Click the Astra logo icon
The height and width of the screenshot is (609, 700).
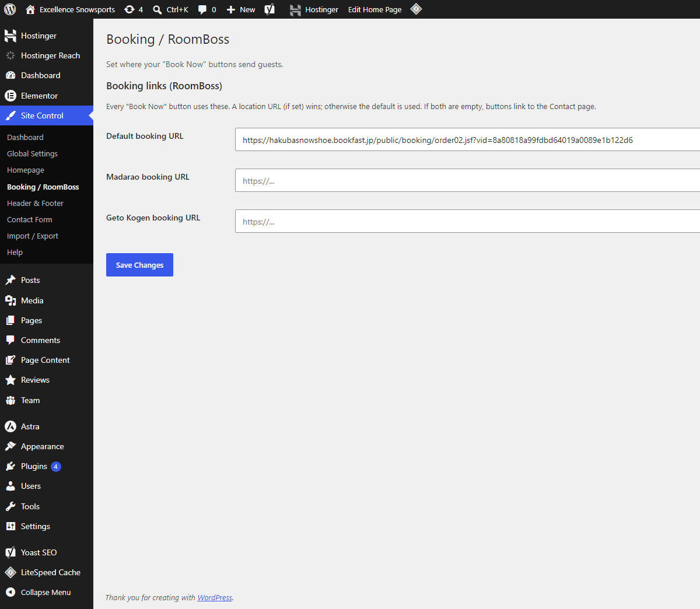(10, 426)
